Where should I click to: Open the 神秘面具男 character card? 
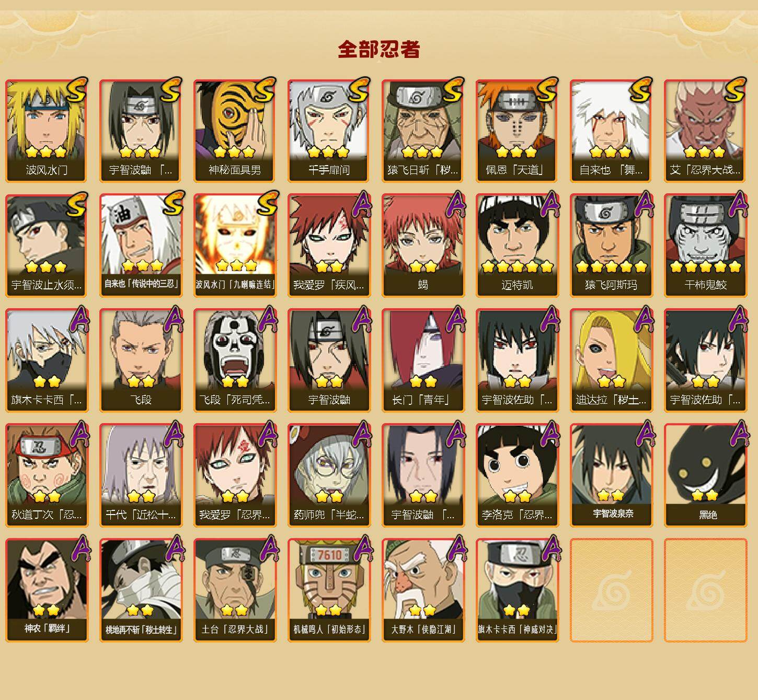(x=235, y=131)
